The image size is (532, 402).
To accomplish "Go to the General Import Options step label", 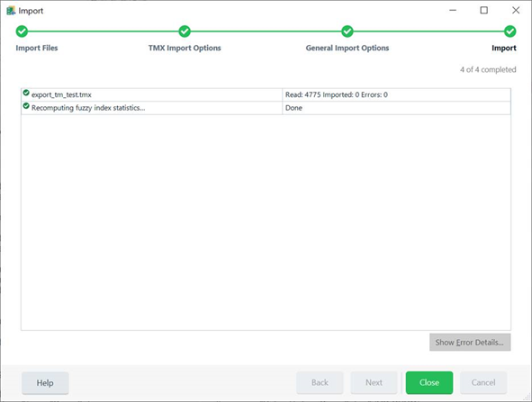I will tap(347, 48).
